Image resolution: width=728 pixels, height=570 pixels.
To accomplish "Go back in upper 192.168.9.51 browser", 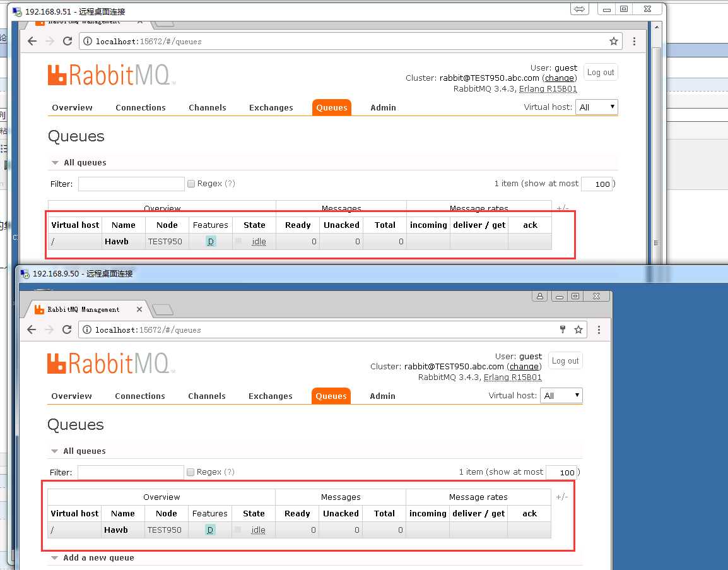I will pyautogui.click(x=32, y=41).
